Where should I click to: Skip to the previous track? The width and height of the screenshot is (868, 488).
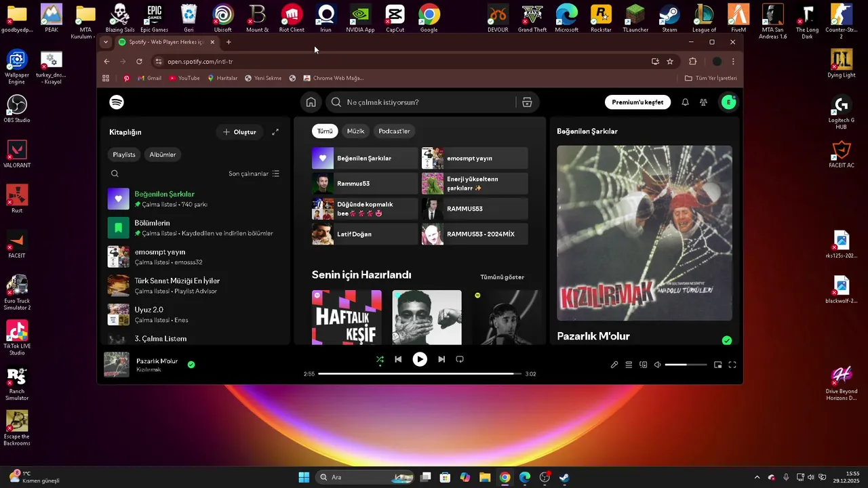398,359
